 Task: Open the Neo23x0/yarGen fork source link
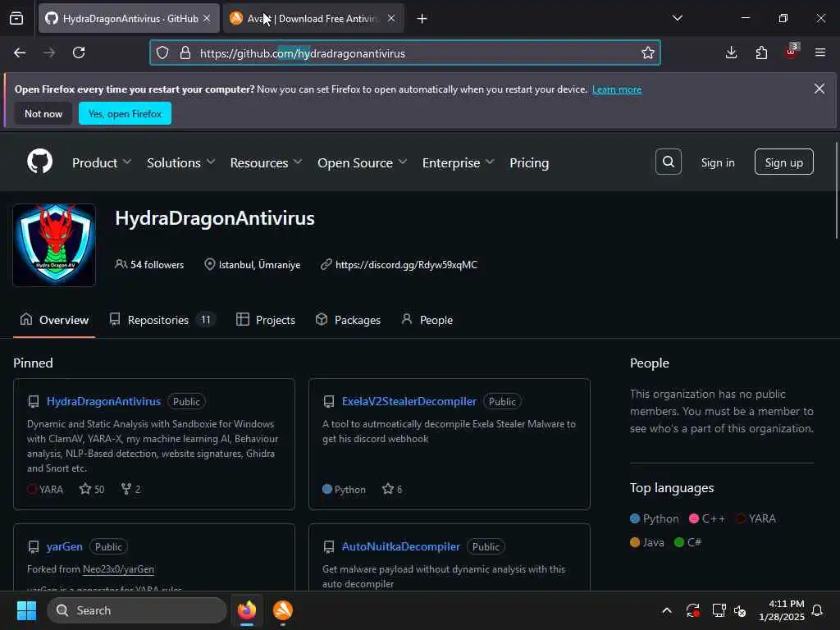click(118, 569)
